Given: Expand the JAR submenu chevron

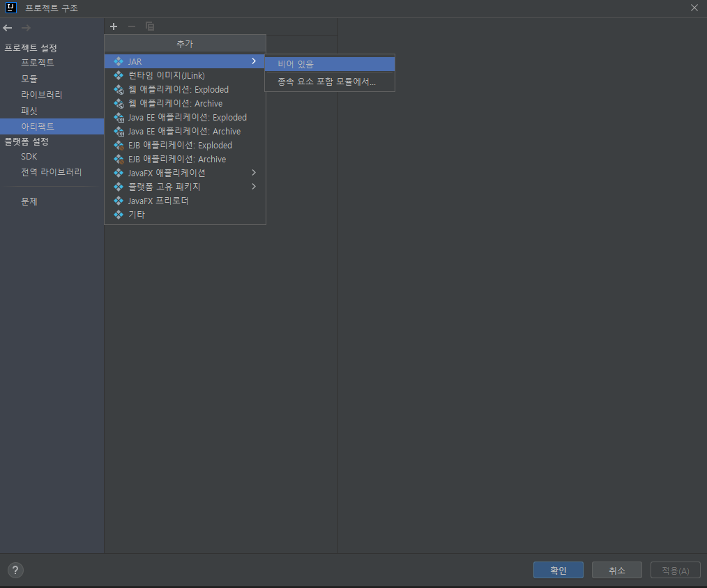Looking at the screenshot, I should [x=254, y=61].
